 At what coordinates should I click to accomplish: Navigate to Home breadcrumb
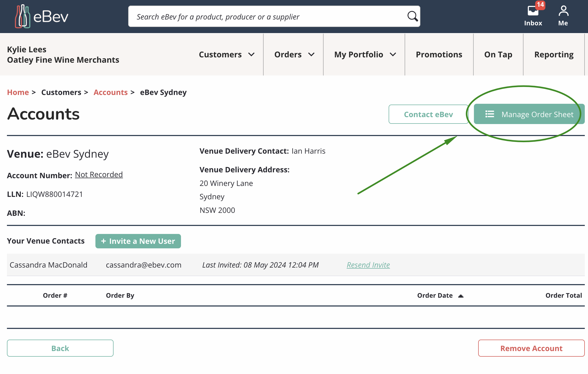(x=18, y=92)
